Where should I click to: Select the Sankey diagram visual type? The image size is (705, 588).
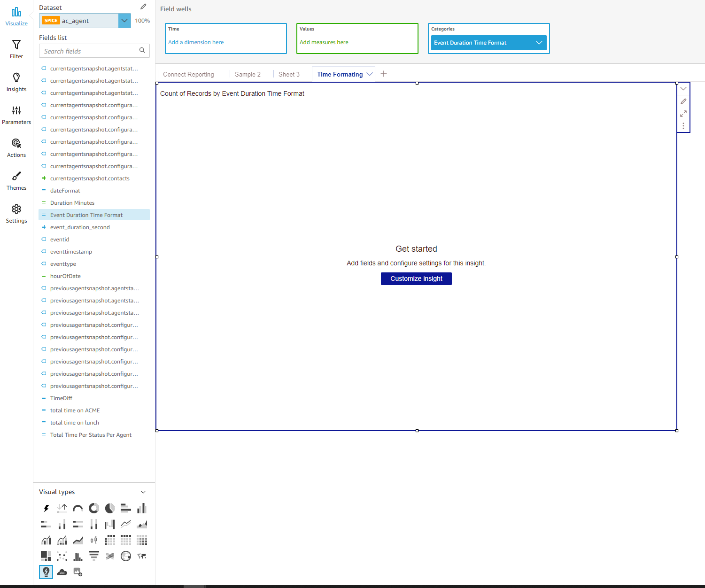(x=110, y=556)
